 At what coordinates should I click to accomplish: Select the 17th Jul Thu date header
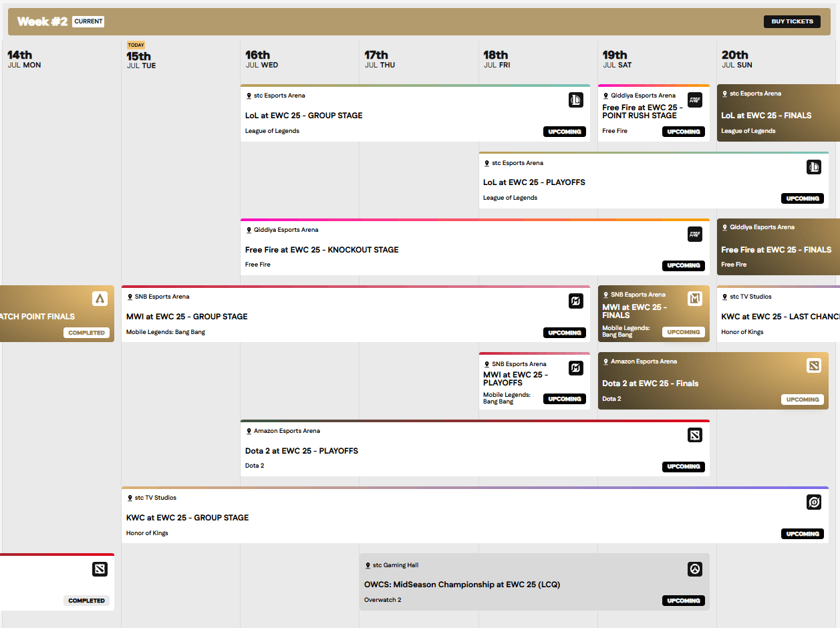pos(380,59)
